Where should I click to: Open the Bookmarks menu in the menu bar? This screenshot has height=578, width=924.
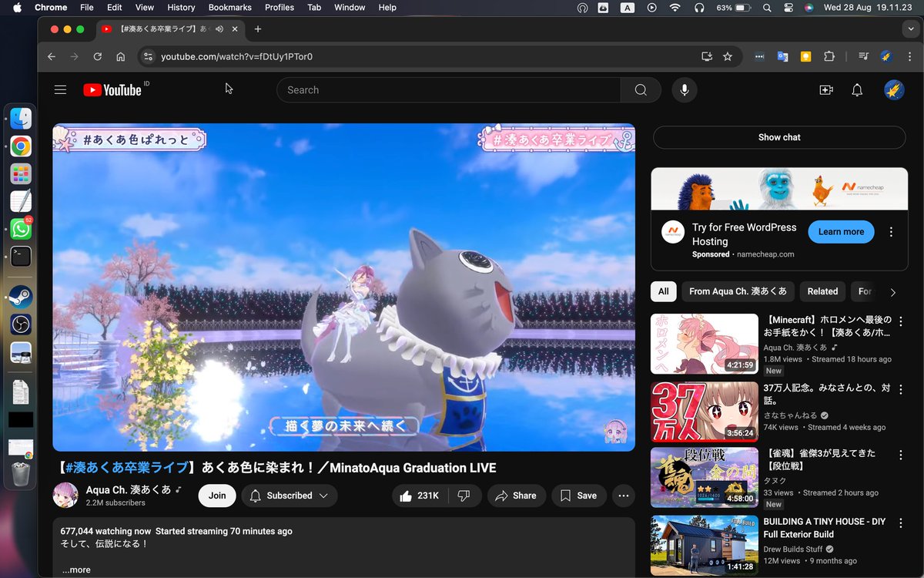(229, 8)
